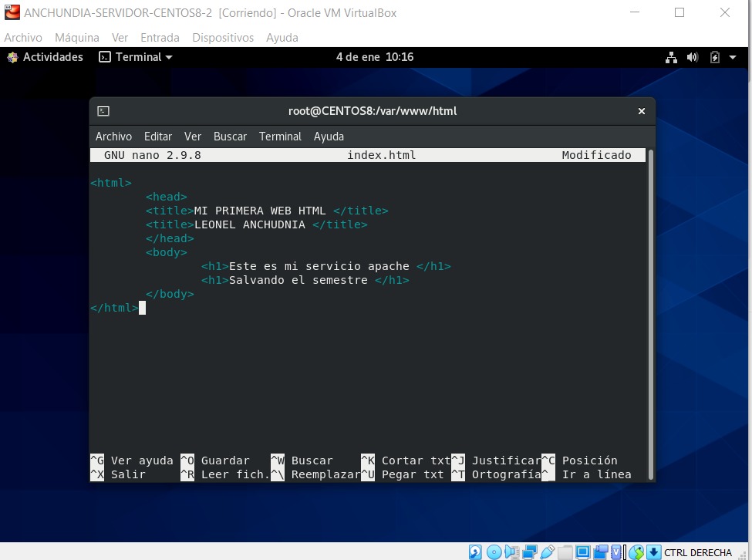Screen dimensions: 752x560
Task: Click the '^R Leer fich.' shortcut hint
Action: pos(225,474)
